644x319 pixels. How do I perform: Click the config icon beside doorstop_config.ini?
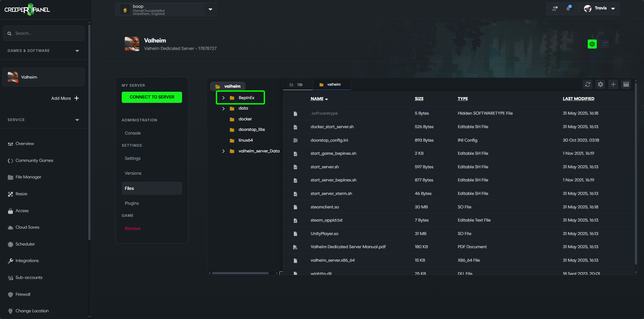(x=295, y=140)
